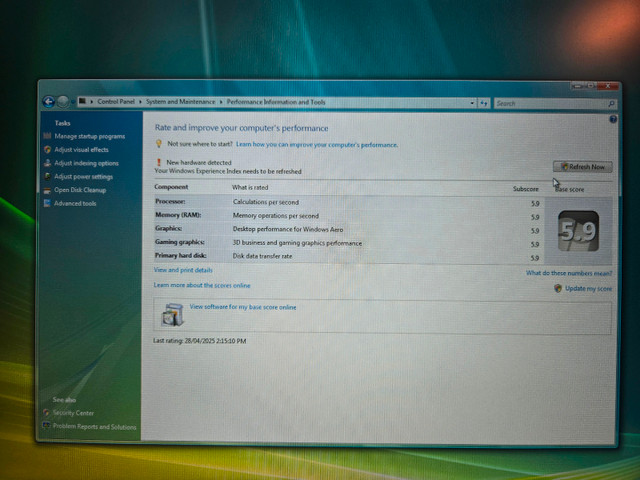Click the Forward navigation arrow

point(63,102)
